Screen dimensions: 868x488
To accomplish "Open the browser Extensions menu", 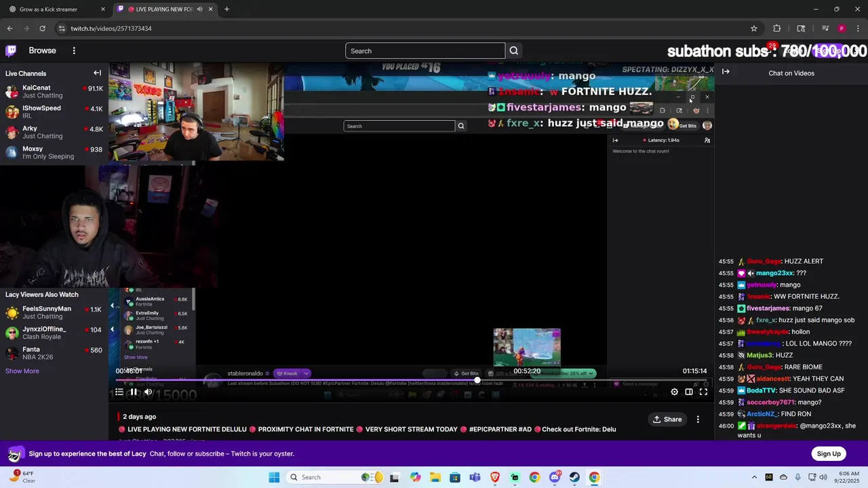I will point(777,28).
